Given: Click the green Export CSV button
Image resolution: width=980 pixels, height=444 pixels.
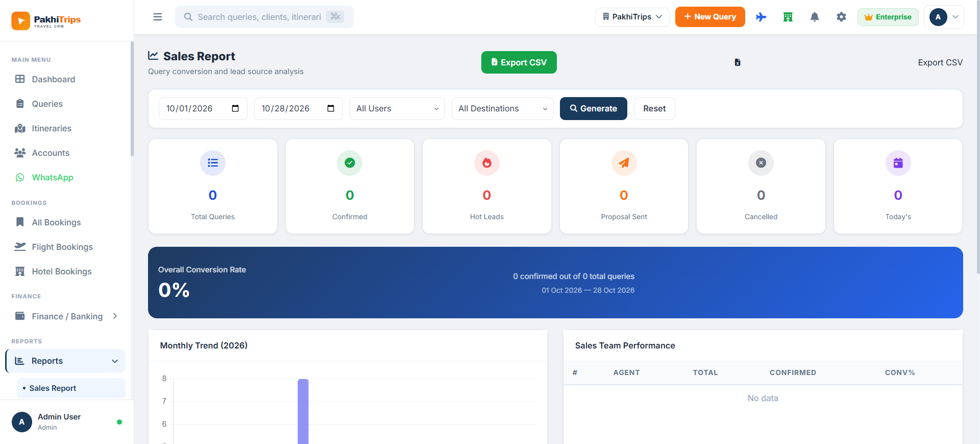Looking at the screenshot, I should point(519,62).
